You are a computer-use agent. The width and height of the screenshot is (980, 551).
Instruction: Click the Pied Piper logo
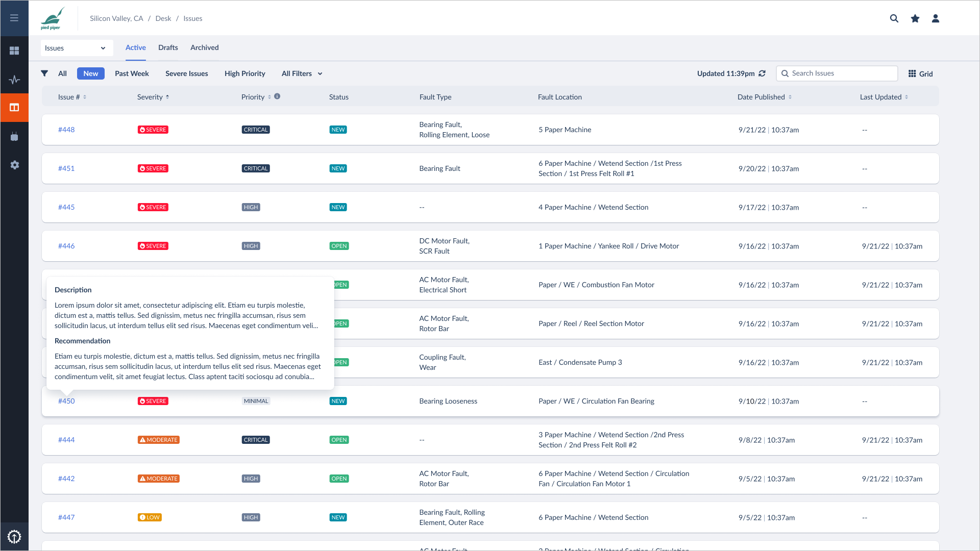point(53,18)
